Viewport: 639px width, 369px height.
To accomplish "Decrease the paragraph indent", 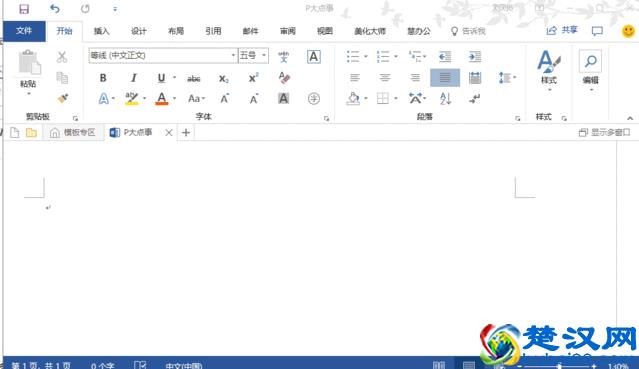I will click(x=445, y=57).
